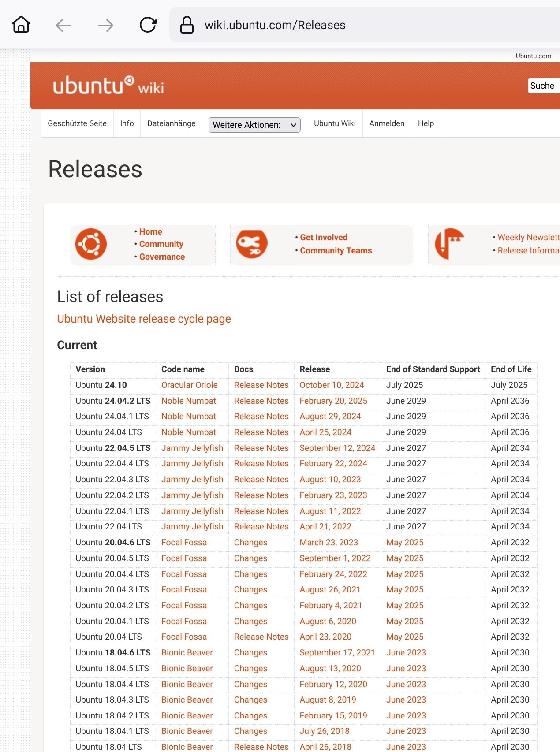Click the End of Standard Support header
This screenshot has width=560, height=752.
(433, 369)
